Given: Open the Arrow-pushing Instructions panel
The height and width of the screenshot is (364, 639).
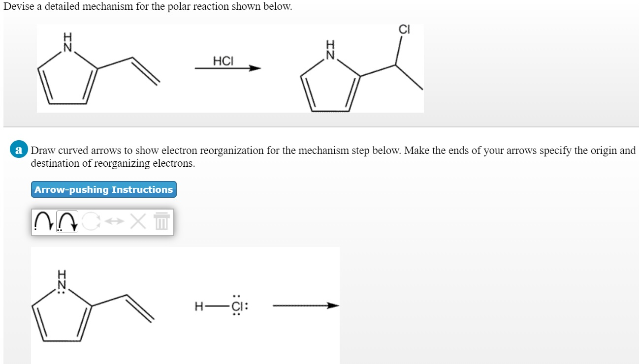Looking at the screenshot, I should tap(102, 189).
